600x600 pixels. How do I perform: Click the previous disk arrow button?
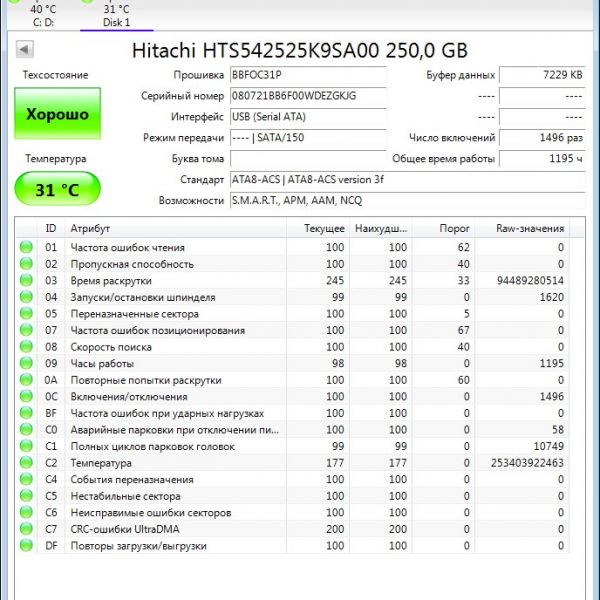[25, 49]
